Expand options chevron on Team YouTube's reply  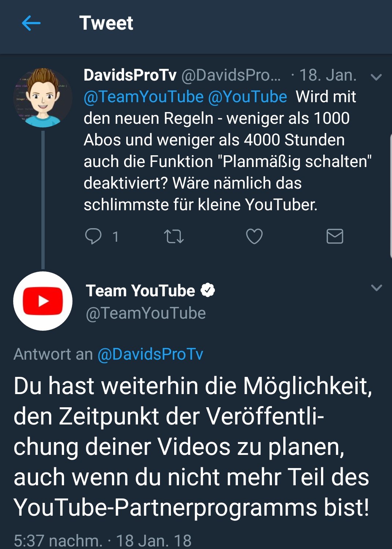(x=376, y=288)
